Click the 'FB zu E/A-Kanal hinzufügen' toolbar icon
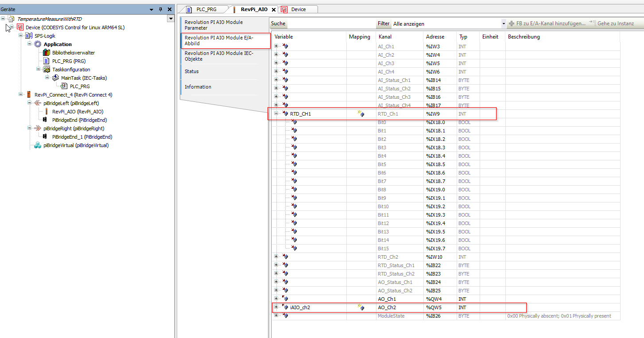This screenshot has width=644, height=338. [x=512, y=23]
